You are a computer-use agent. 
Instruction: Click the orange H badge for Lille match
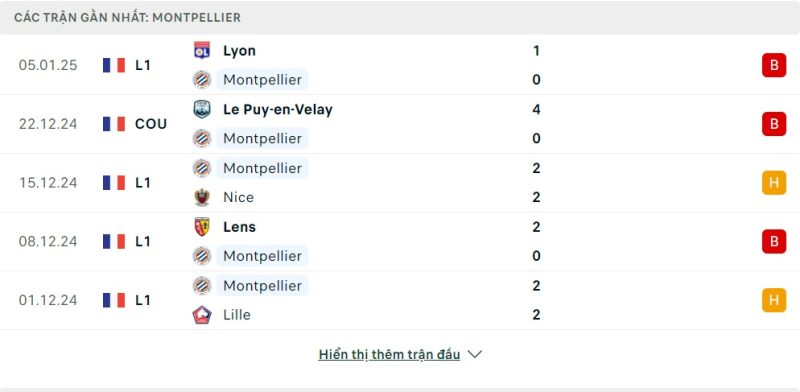[774, 300]
